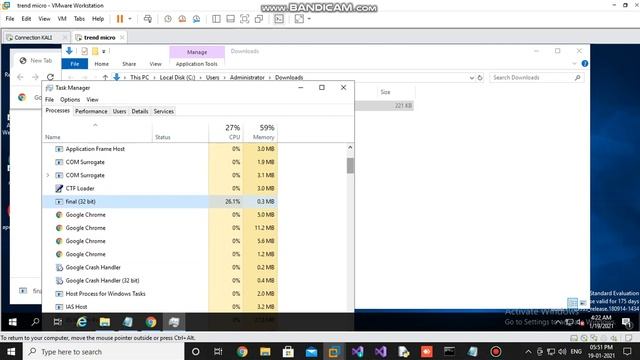This screenshot has height=360, width=640.
Task: Open the Details tab in Task Manager
Action: (x=140, y=111)
